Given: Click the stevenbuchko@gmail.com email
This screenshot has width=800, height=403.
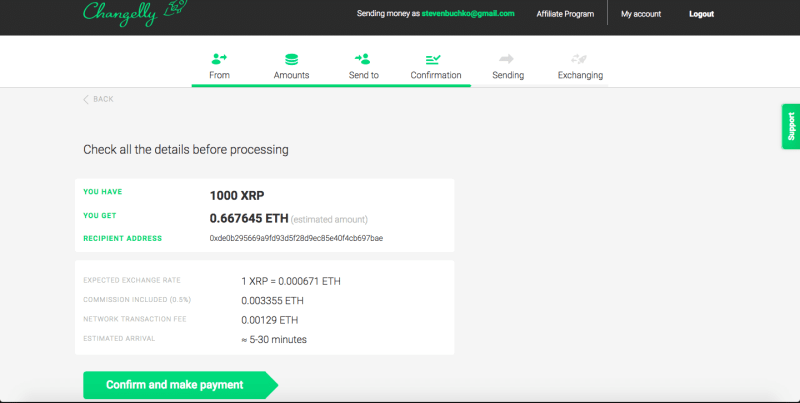Looking at the screenshot, I should [x=468, y=13].
